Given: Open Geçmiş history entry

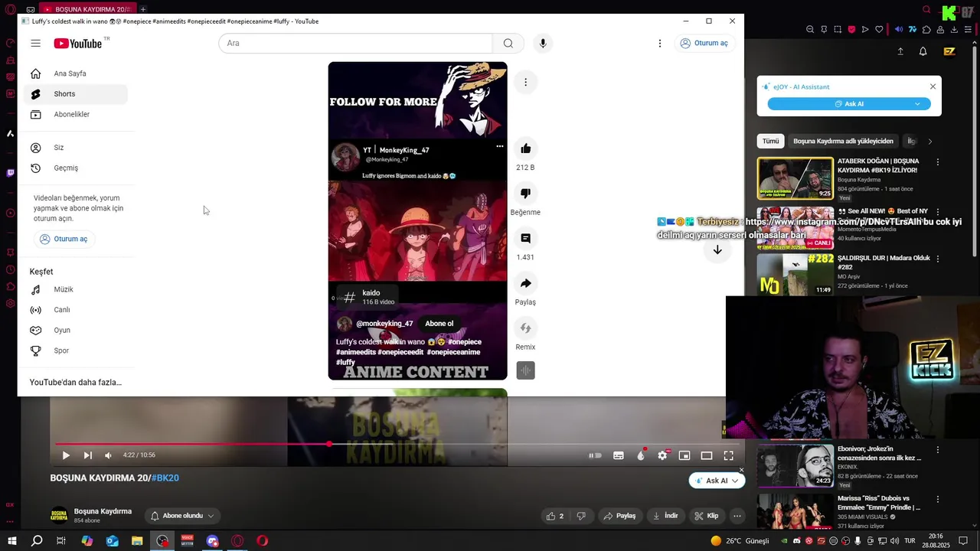Looking at the screenshot, I should [x=76, y=168].
